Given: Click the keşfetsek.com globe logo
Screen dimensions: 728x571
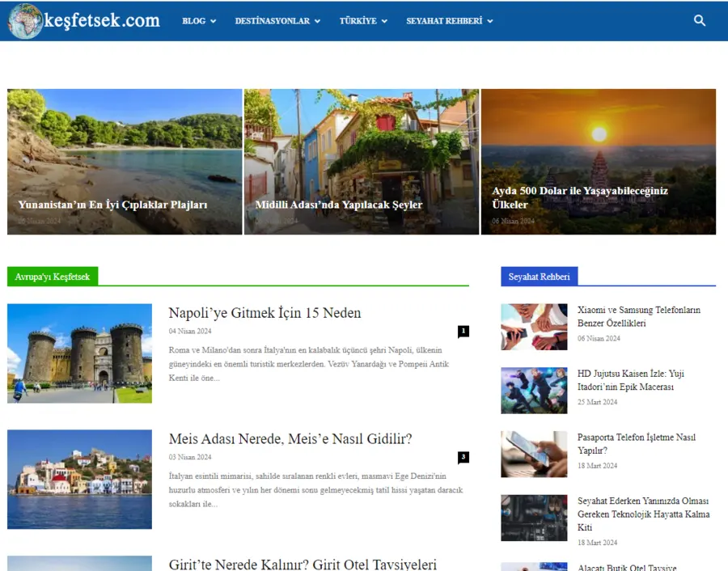Looking at the screenshot, I should pos(26,21).
